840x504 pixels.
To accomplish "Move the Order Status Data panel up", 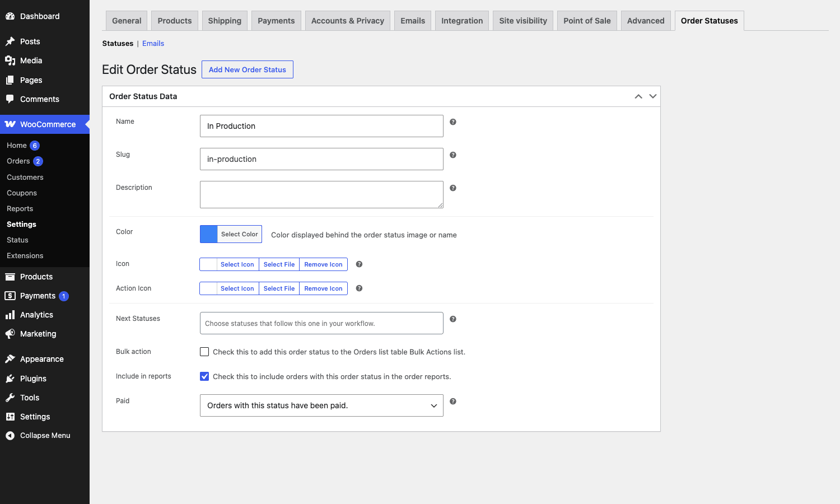I will 638,96.
